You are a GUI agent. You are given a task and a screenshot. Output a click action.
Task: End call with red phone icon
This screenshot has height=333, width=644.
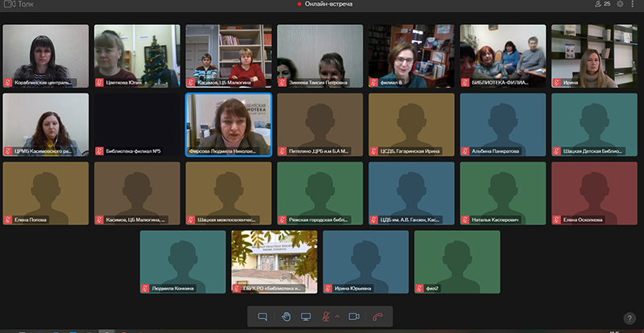377,317
